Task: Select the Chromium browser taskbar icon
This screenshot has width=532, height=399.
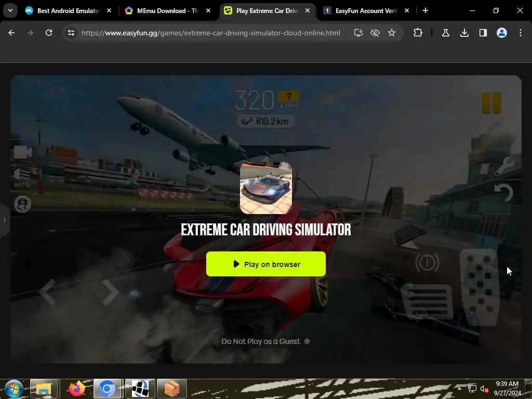Action: coord(107,389)
